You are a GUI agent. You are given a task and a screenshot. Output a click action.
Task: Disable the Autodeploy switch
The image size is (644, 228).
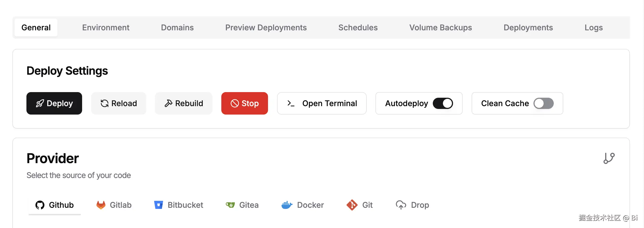pos(443,103)
